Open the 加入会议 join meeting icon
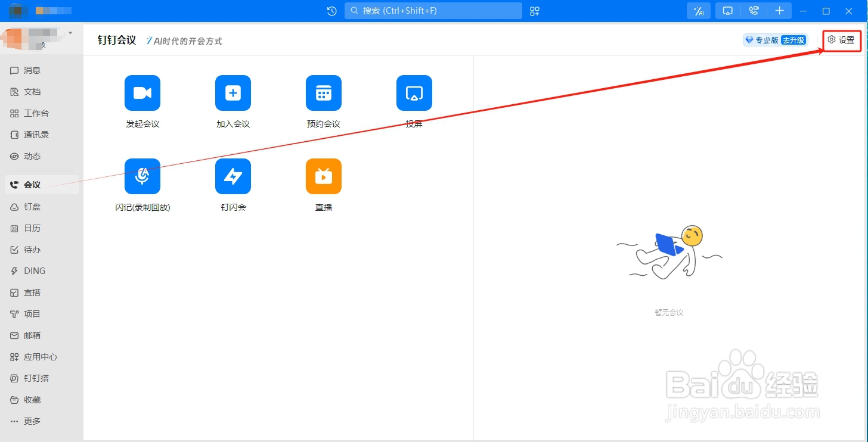Screen dimensions: 868x442 coord(233,93)
